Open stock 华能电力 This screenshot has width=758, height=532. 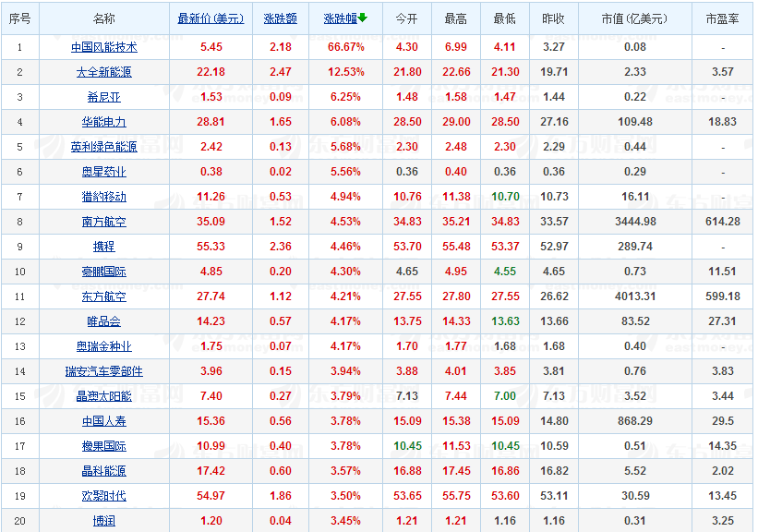click(x=104, y=122)
